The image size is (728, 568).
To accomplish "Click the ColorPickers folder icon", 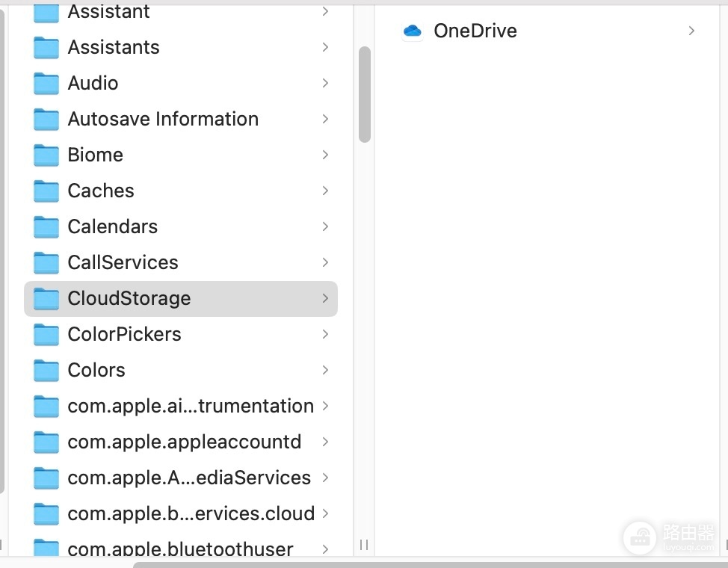I will tap(46, 334).
